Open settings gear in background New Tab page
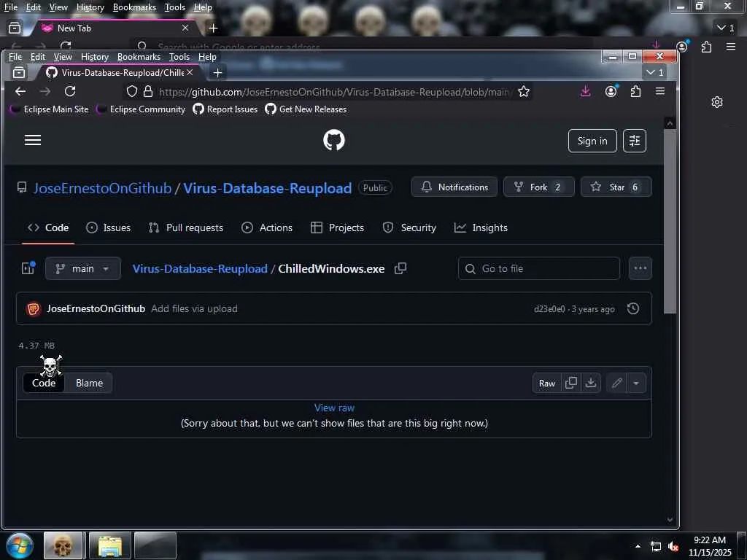 click(x=717, y=102)
